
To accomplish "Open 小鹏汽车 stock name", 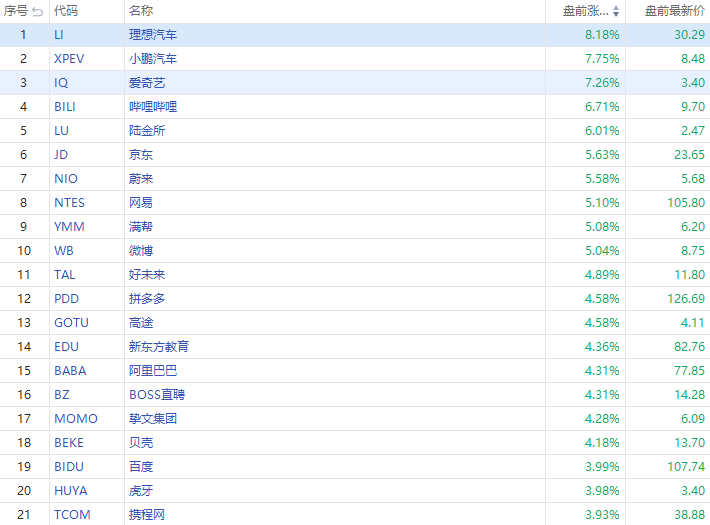I will (153, 59).
